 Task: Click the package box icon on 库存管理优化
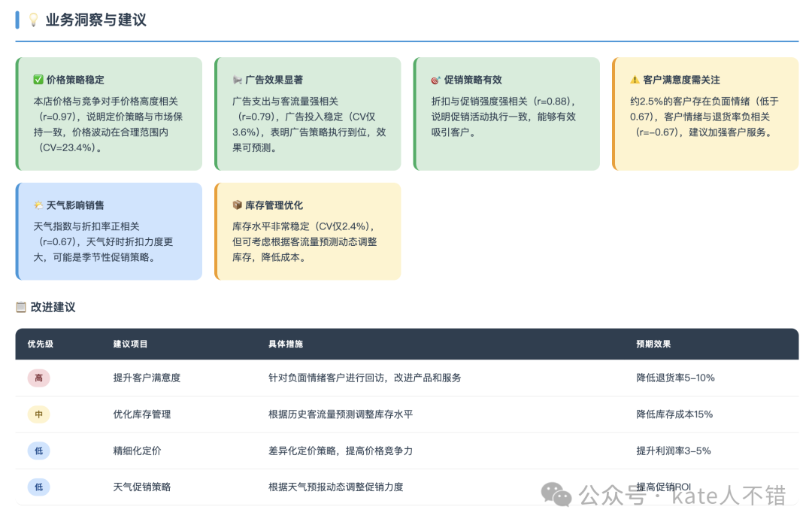pos(238,205)
